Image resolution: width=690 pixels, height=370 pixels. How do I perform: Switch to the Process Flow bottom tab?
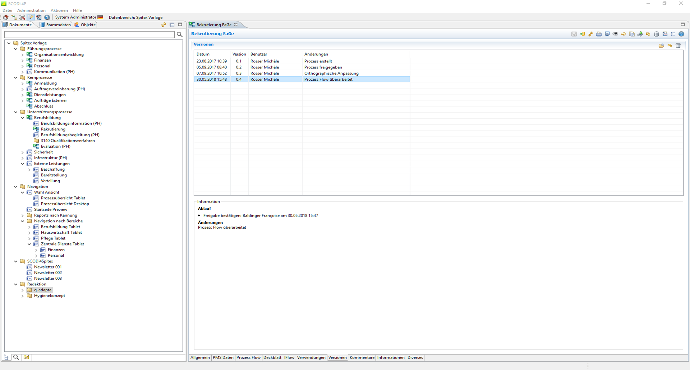coord(249,358)
